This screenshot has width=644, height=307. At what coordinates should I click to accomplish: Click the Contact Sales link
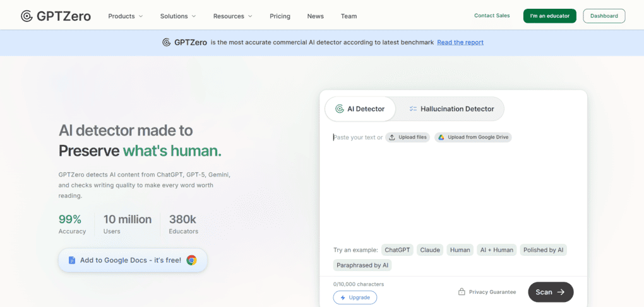492,16
